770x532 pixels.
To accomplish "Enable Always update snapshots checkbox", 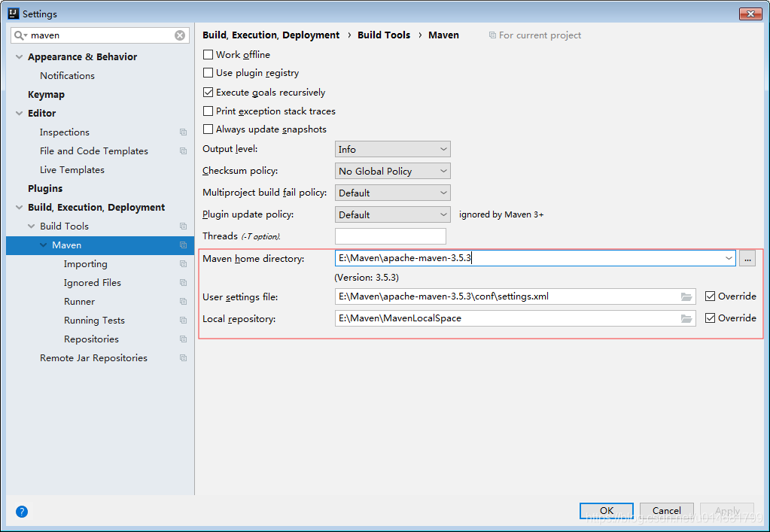I will click(208, 129).
